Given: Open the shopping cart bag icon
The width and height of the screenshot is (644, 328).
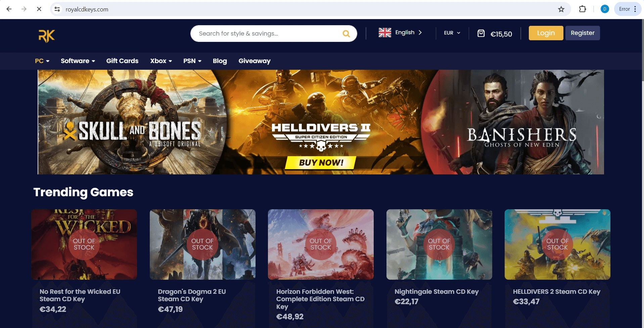Looking at the screenshot, I should pyautogui.click(x=481, y=33).
